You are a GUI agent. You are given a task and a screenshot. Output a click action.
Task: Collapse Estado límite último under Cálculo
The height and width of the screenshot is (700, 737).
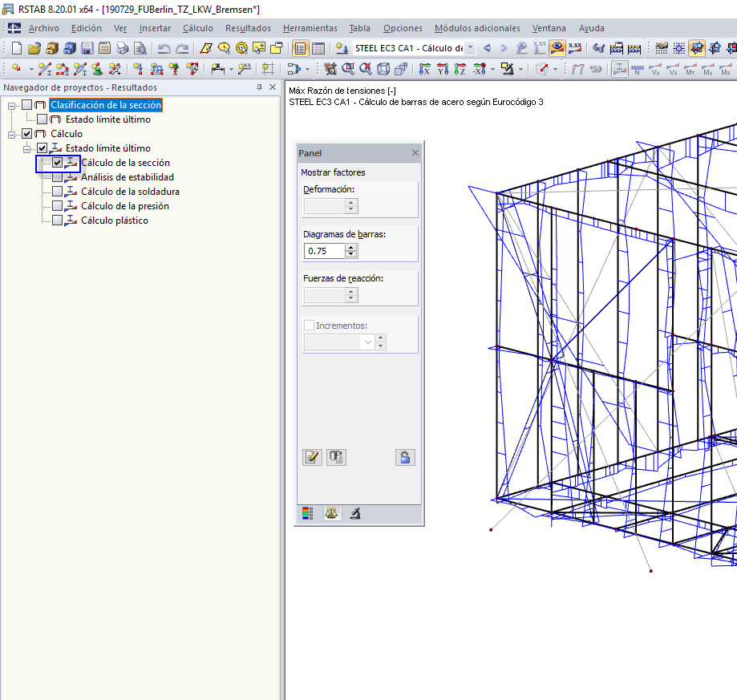click(26, 149)
